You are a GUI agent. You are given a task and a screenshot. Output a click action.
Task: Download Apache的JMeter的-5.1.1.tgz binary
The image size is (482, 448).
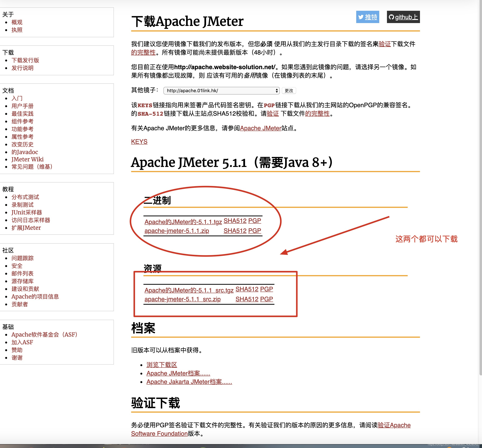click(x=183, y=222)
